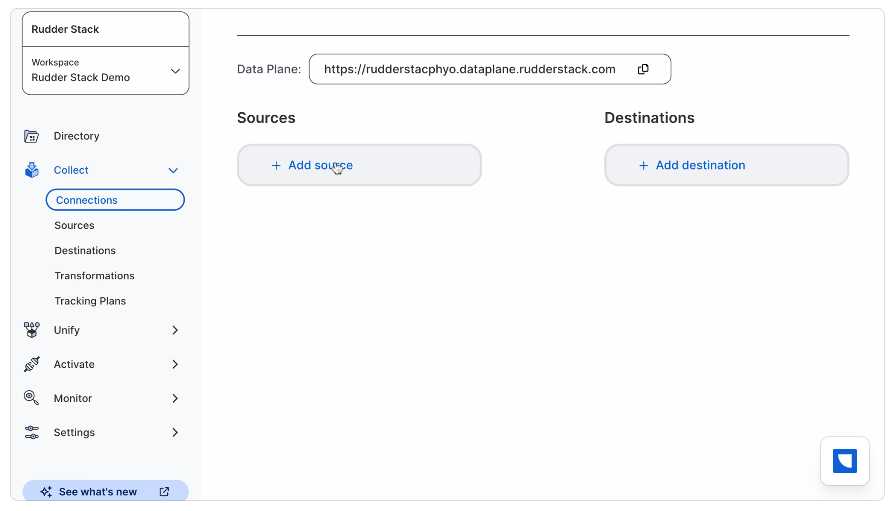The image size is (895, 511).
Task: Go to Destinations in the sidebar
Action: pyautogui.click(x=85, y=251)
